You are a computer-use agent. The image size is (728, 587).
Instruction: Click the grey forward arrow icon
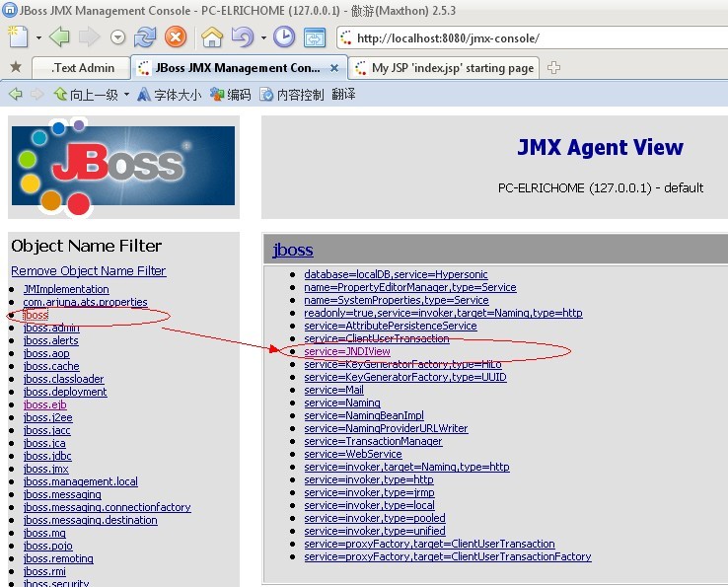tap(89, 37)
